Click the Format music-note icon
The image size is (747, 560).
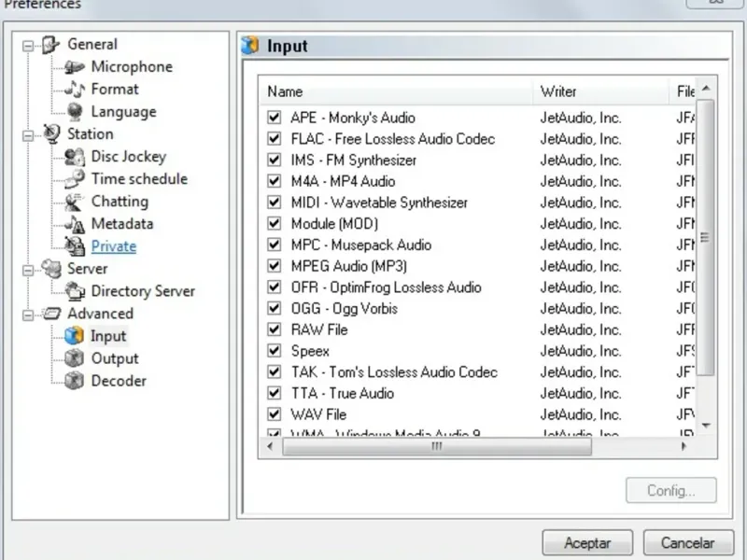click(x=75, y=89)
